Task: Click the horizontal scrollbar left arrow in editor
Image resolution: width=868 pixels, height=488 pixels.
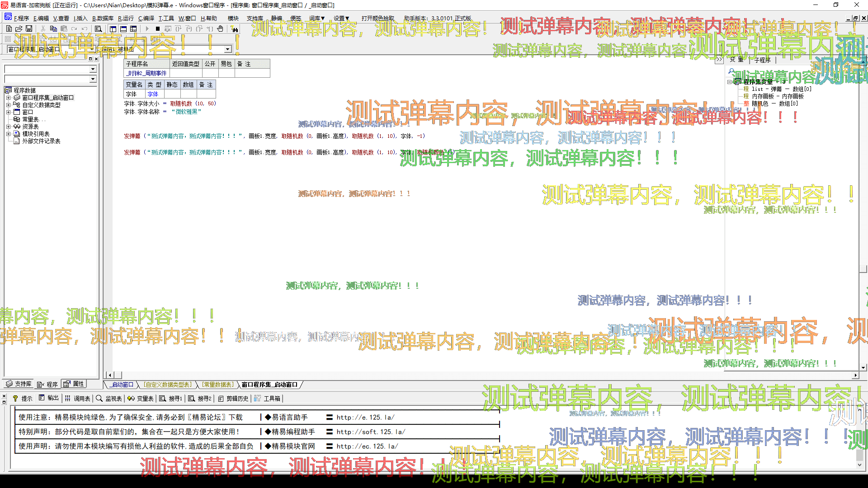Action: 110,375
